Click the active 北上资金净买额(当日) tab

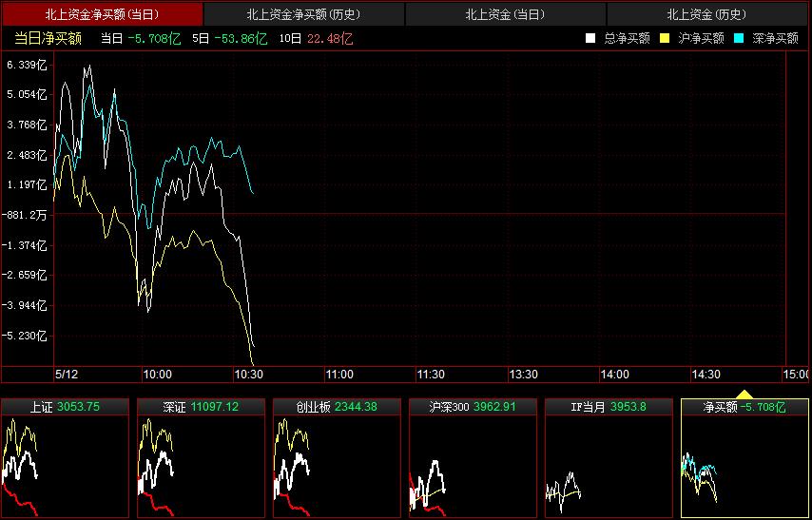pos(102,14)
